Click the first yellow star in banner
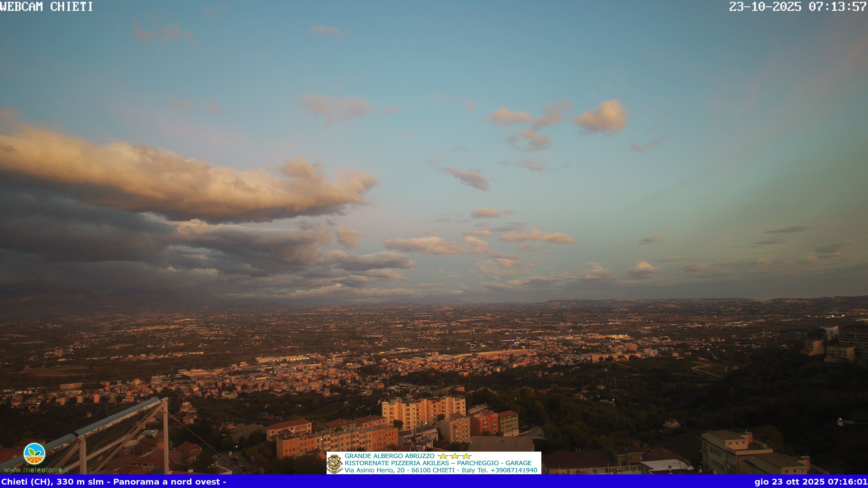 pyautogui.click(x=443, y=456)
